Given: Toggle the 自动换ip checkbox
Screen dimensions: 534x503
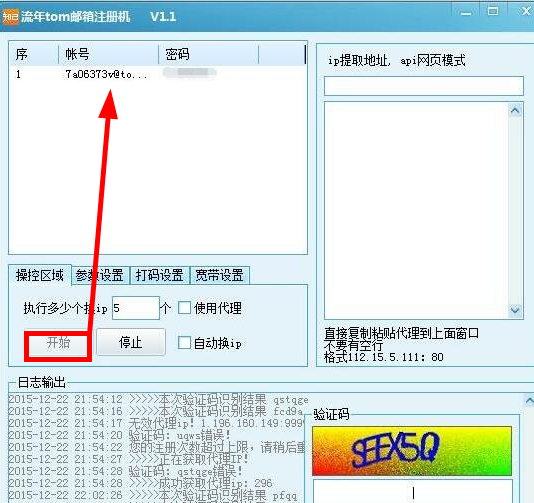Looking at the screenshot, I should coord(184,343).
